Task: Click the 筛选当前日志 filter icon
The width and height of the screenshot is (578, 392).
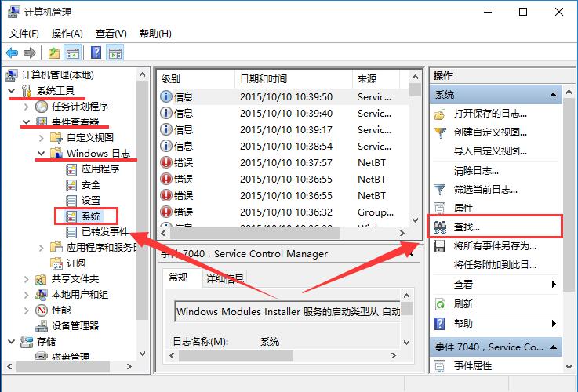Action: coord(440,190)
